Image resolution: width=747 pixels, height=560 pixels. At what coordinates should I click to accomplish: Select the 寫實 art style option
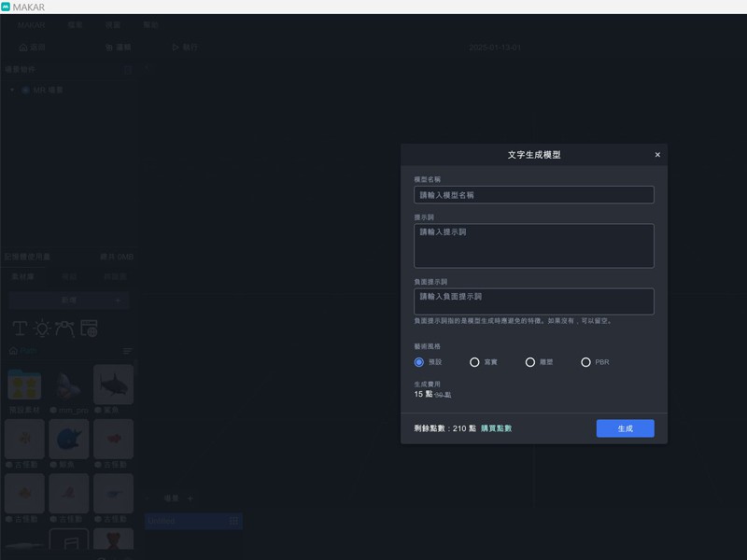(x=474, y=362)
